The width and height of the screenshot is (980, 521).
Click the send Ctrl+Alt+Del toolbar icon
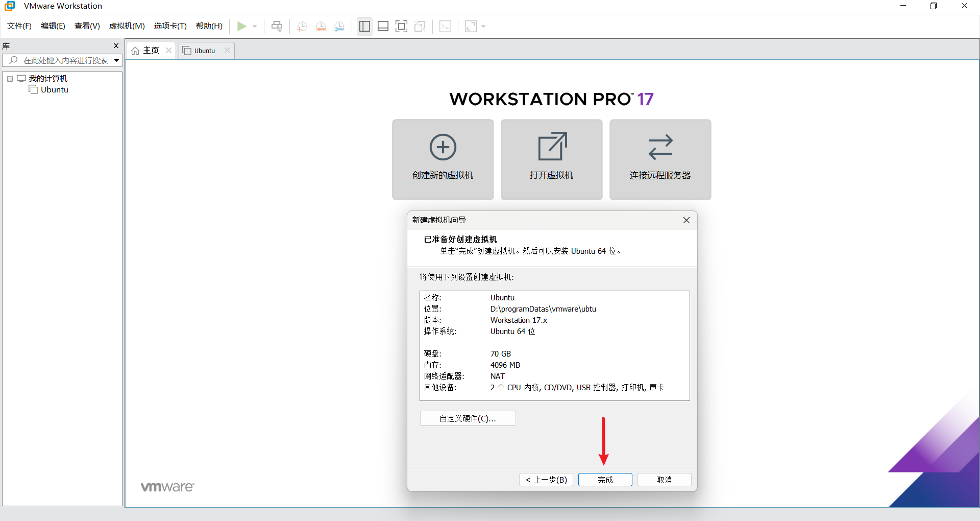277,27
